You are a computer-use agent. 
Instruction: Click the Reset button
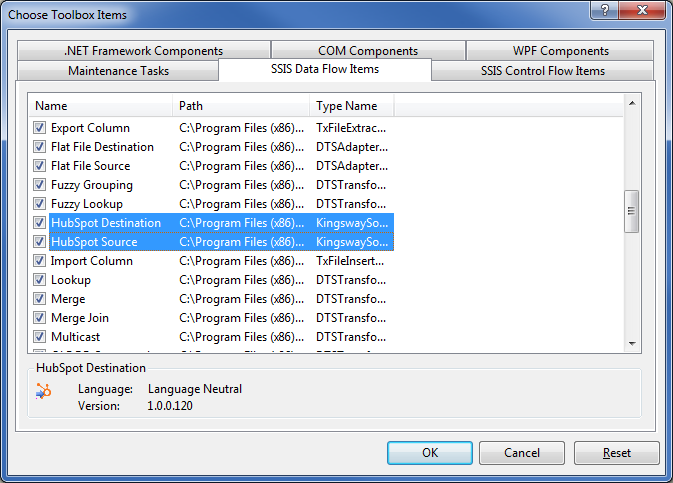(x=616, y=453)
